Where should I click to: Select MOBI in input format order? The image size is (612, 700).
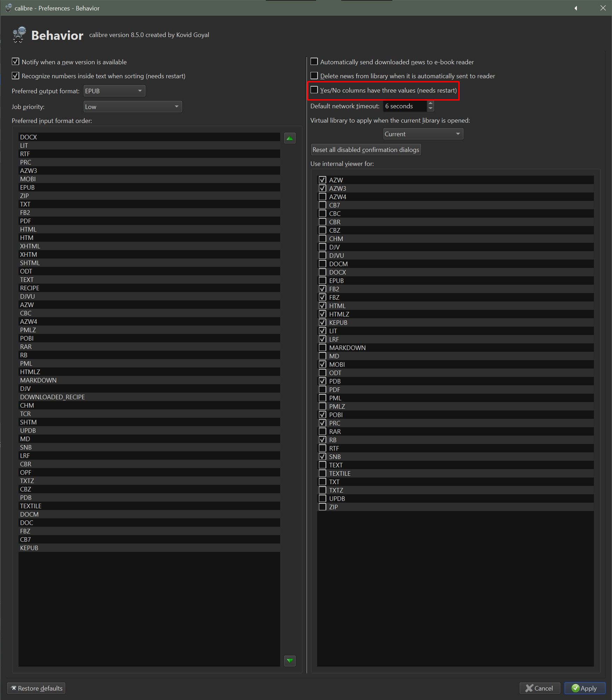[149, 179]
